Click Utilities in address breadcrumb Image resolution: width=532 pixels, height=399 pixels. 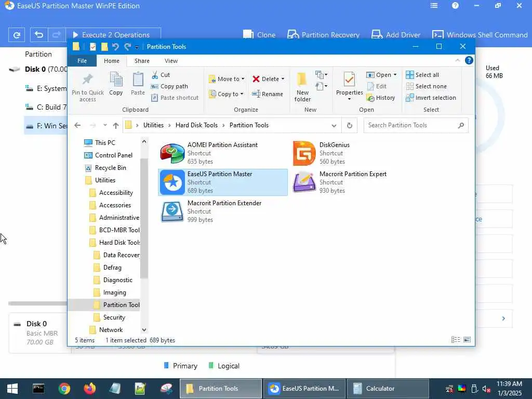tap(153, 125)
